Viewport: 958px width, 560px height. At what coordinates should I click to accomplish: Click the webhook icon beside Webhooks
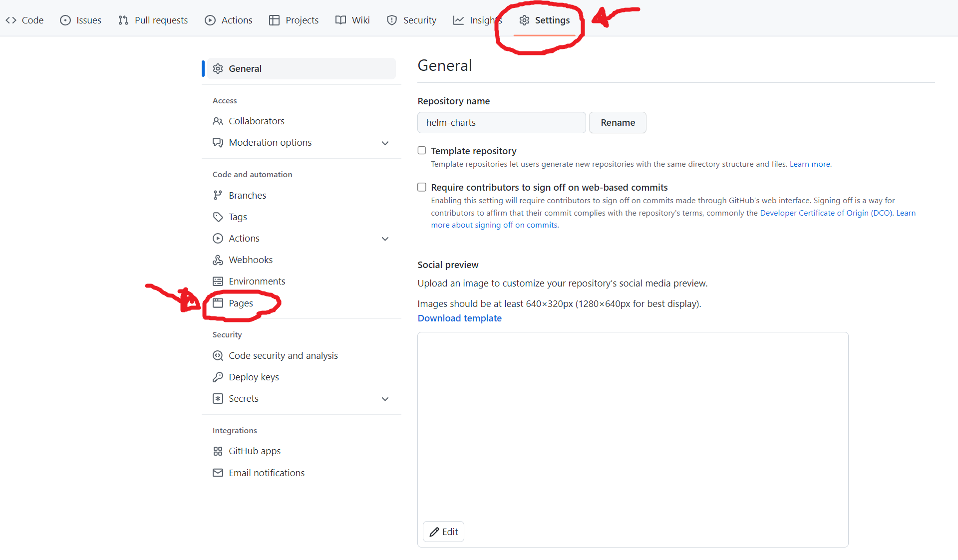(x=218, y=260)
